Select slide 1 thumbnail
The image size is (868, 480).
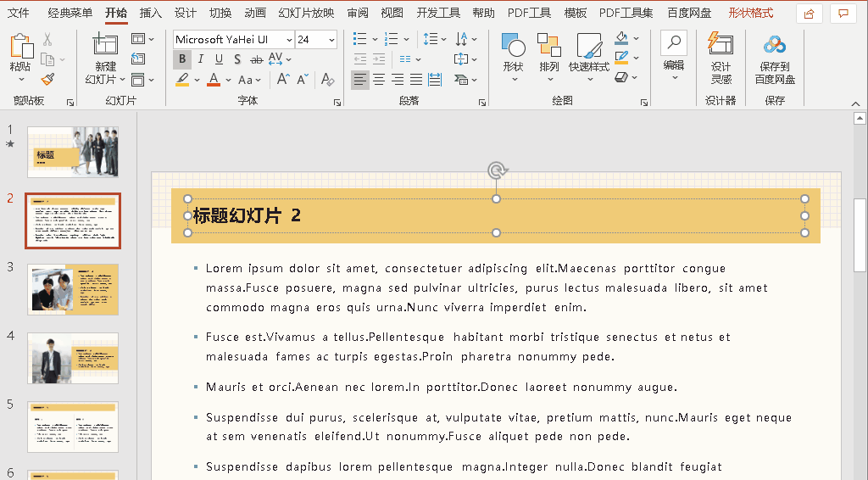tap(73, 152)
